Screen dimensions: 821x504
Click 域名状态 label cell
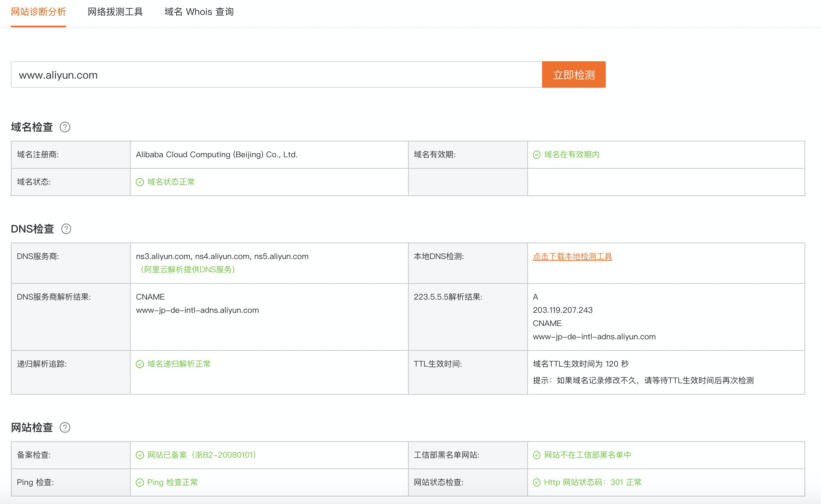coord(71,182)
